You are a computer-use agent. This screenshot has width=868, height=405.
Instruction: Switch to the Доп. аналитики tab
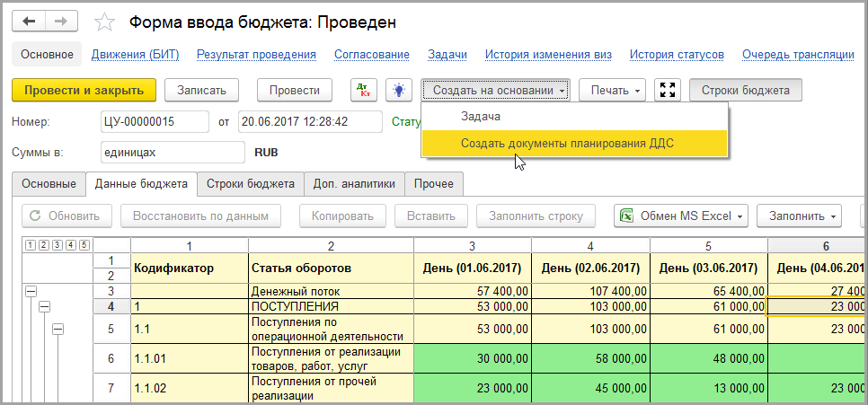point(354,184)
